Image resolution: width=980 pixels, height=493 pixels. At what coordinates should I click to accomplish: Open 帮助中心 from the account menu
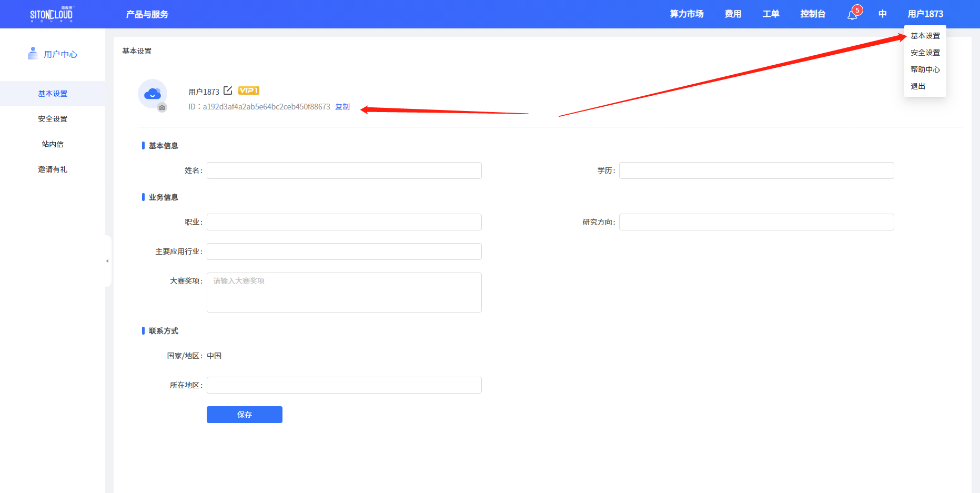pos(925,69)
